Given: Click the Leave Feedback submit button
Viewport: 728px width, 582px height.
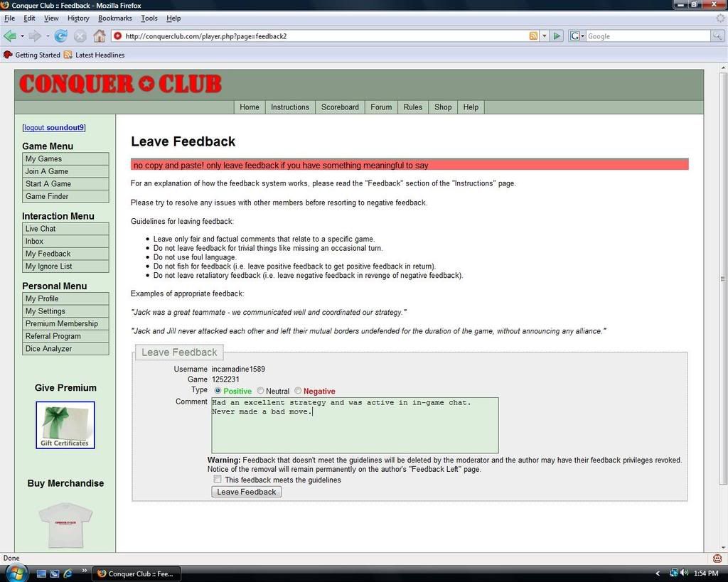Looking at the screenshot, I should coord(247,492).
